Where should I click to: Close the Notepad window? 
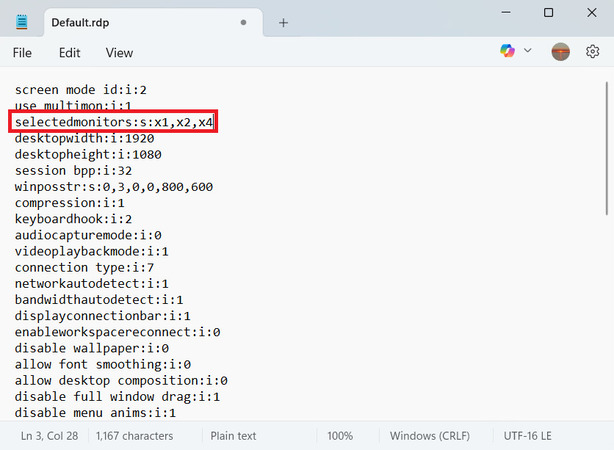click(x=592, y=13)
